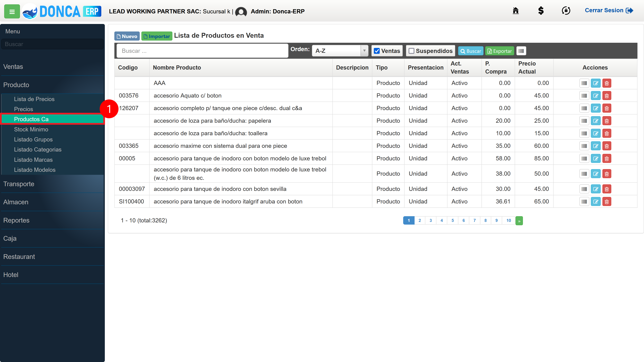Click the Donca ERP logo
644x362 pixels.
click(x=62, y=12)
